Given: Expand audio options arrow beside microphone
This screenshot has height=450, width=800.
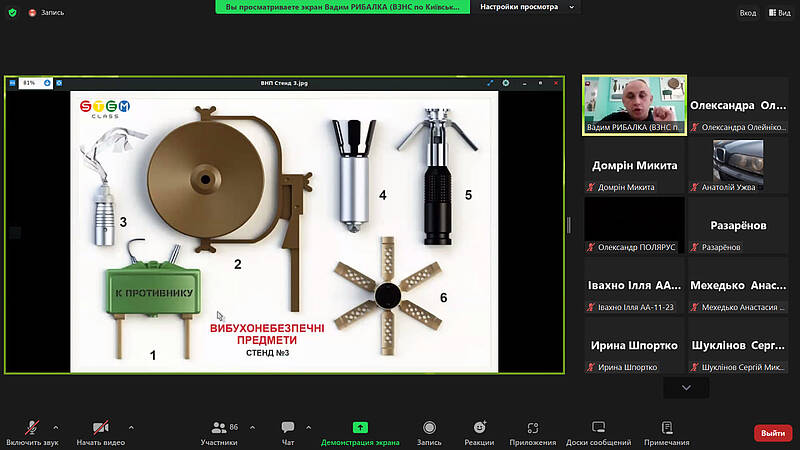Looking at the screenshot, I should [x=55, y=427].
